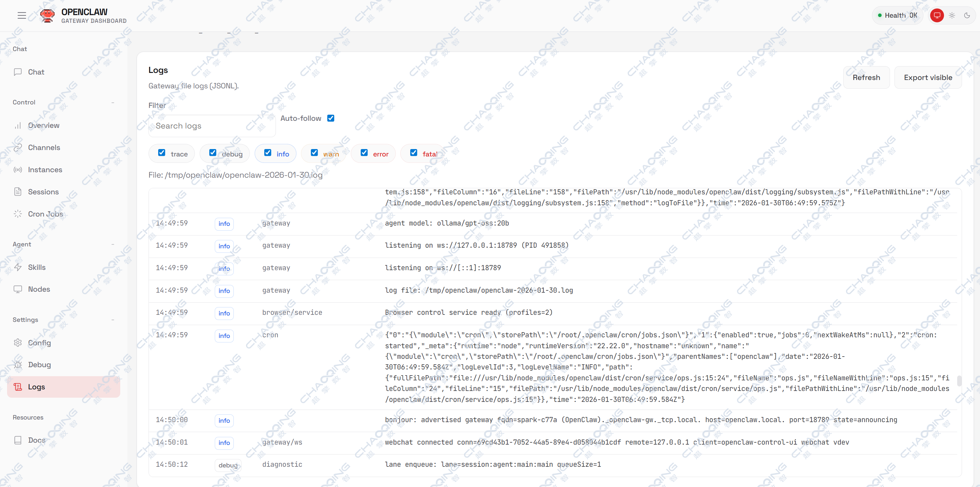
Task: Switch to light theme sun icon
Action: tap(952, 16)
